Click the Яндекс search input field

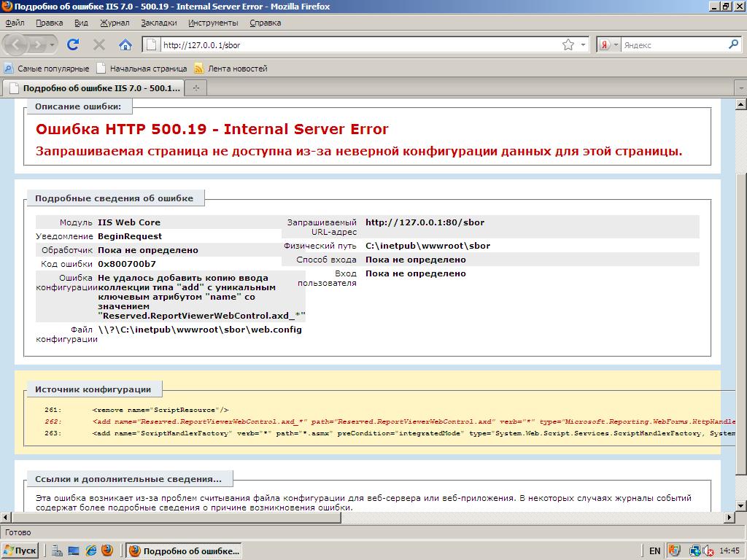pos(674,44)
